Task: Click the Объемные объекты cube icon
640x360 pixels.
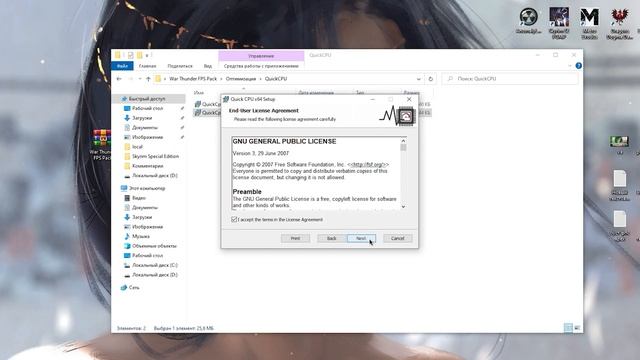Action: click(x=127, y=246)
